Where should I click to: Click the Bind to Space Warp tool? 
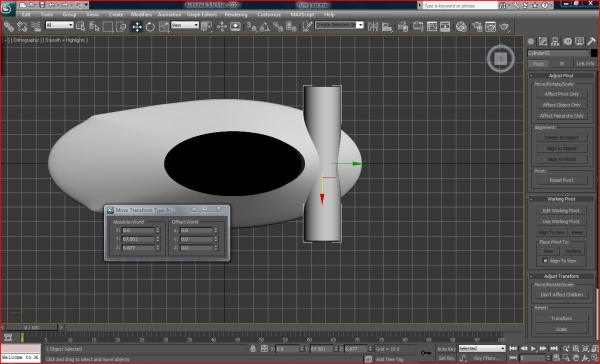coord(36,26)
